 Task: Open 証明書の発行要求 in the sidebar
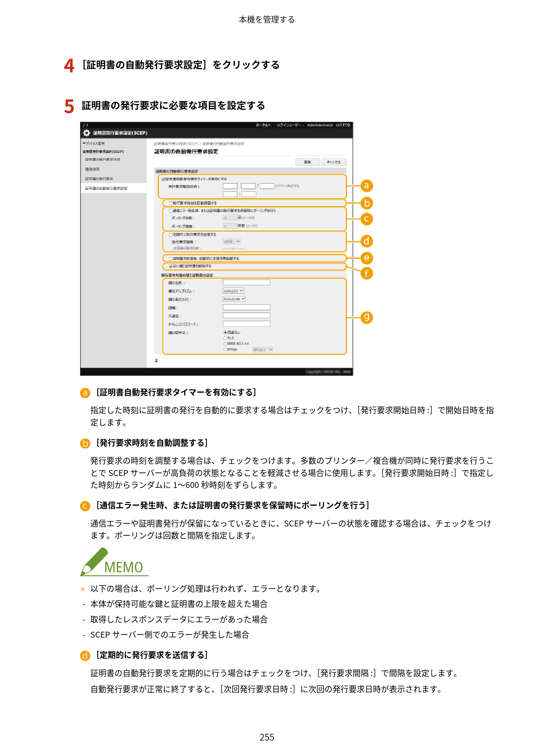[99, 179]
